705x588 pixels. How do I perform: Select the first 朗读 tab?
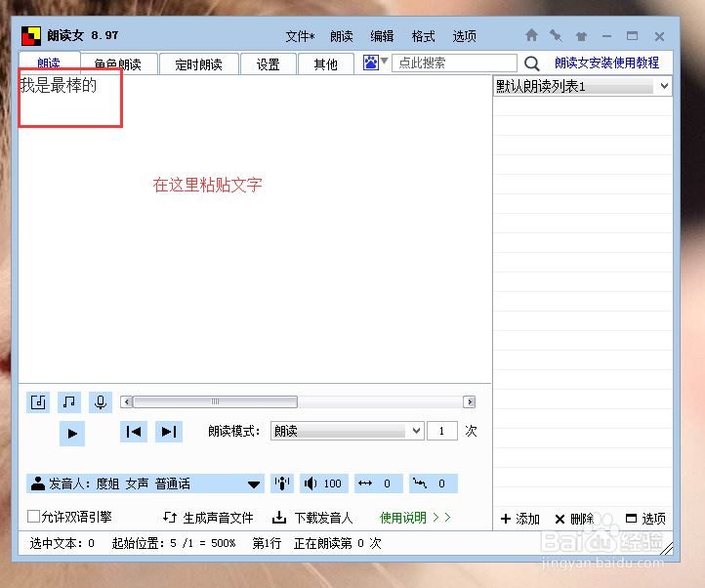click(49, 63)
